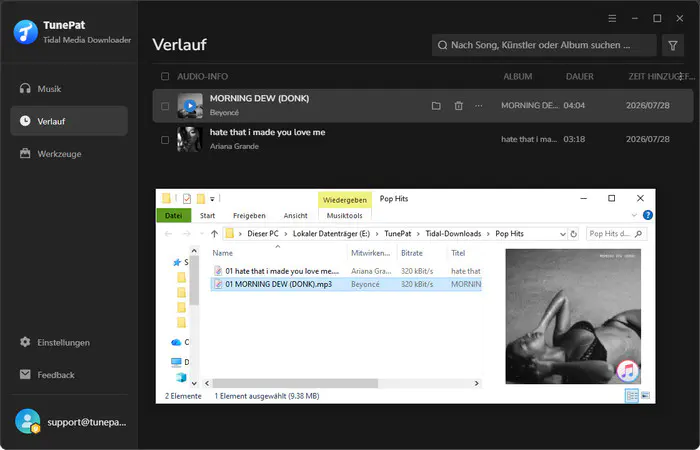Image resolution: width=700 pixels, height=450 pixels.
Task: Sort files by the Mitwirken... column header
Action: point(371,253)
